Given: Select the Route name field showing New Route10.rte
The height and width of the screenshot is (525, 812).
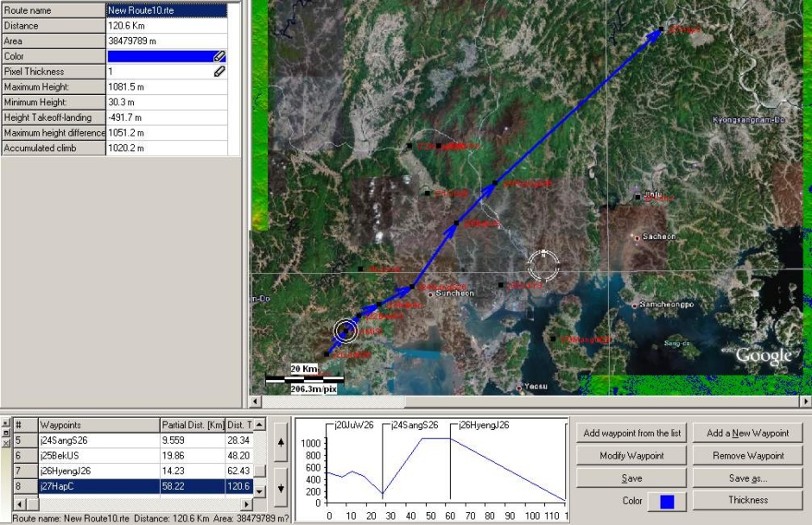Looking at the screenshot, I should pyautogui.click(x=166, y=10).
